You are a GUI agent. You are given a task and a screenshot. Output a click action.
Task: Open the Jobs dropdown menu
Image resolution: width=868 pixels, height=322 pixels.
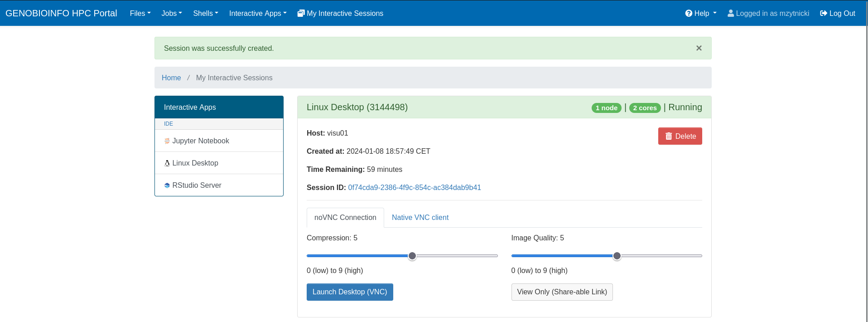coord(172,14)
